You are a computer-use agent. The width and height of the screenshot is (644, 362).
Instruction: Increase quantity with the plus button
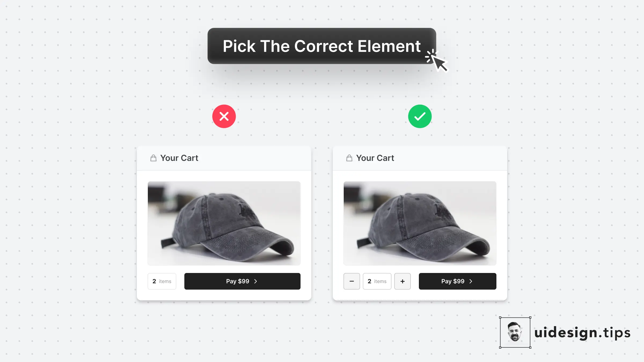402,281
